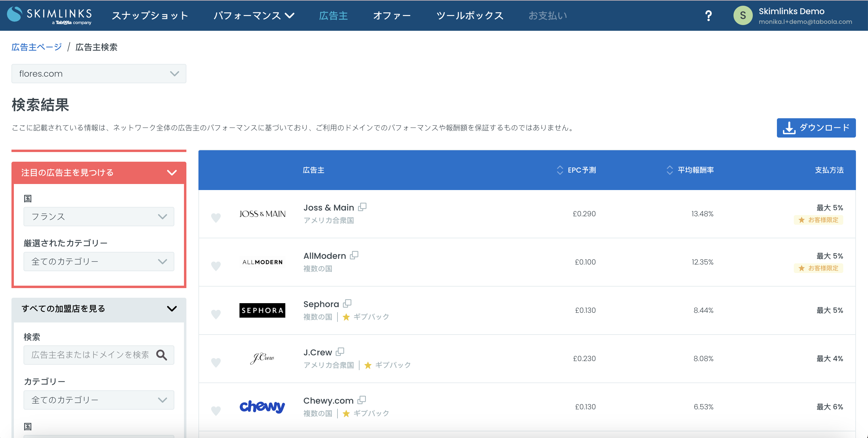868x438 pixels.
Task: Open the フランス country dropdown
Action: pyautogui.click(x=99, y=217)
